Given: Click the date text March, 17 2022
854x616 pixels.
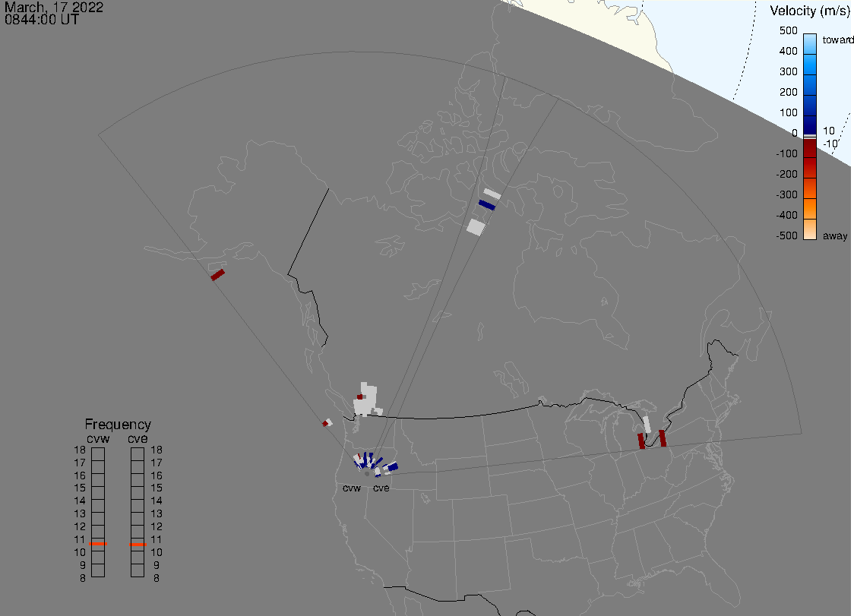Looking at the screenshot, I should click(x=53, y=7).
